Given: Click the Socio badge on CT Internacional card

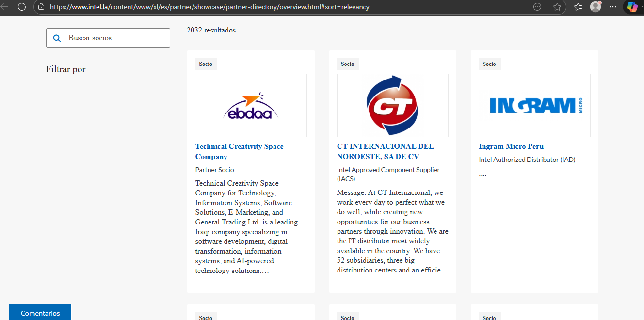Looking at the screenshot, I should click(348, 64).
